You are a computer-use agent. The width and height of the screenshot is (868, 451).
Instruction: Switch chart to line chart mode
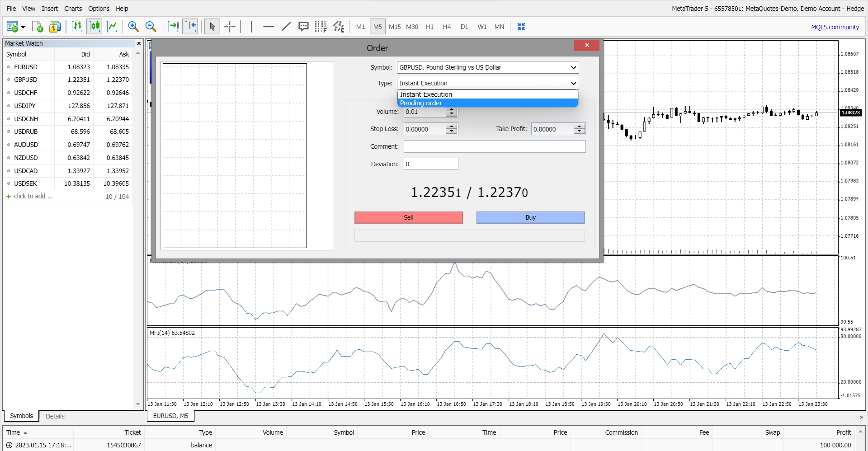[x=112, y=27]
